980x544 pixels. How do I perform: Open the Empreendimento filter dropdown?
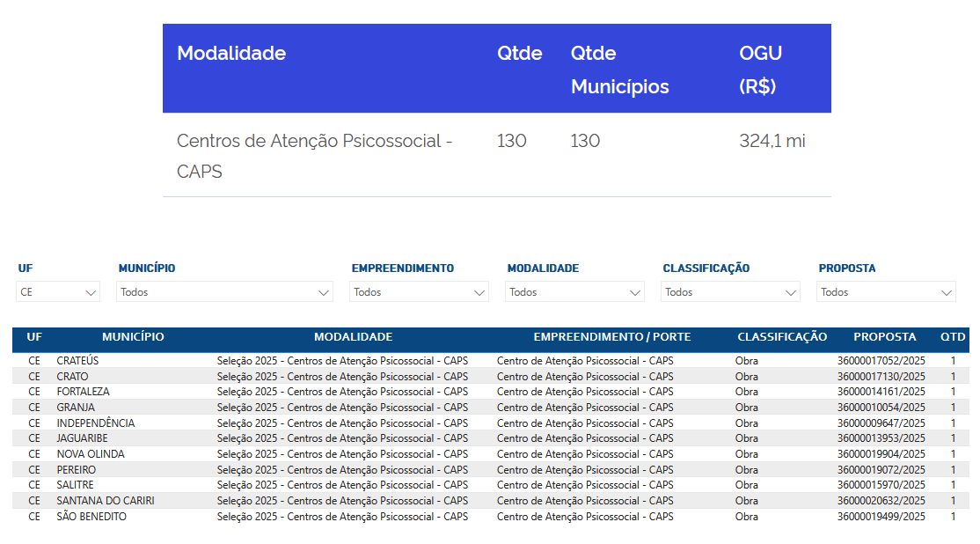(419, 292)
